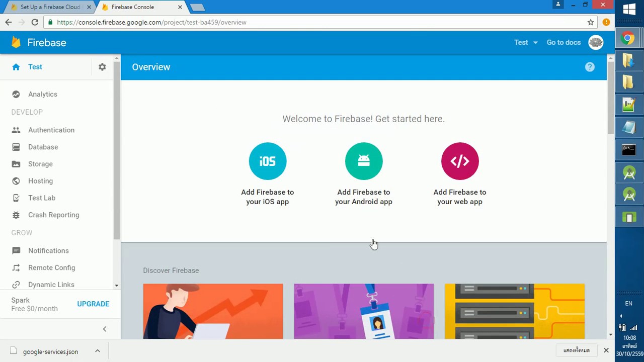
Task: Open Hosting in the sidebar
Action: pyautogui.click(x=40, y=181)
